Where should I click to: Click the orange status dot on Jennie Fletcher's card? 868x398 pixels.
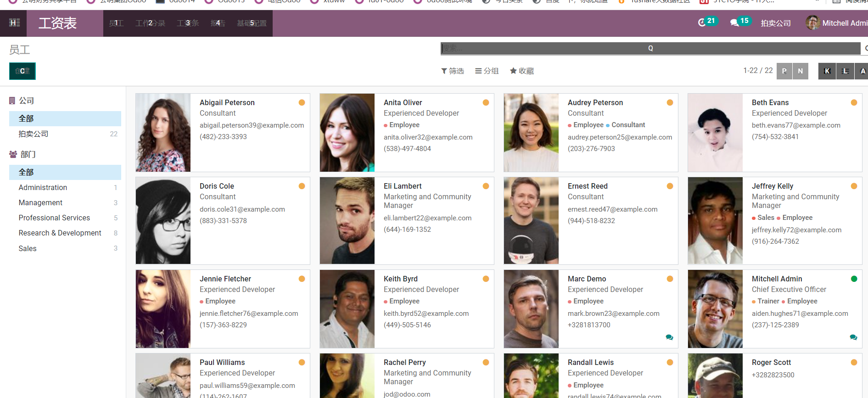coord(302,279)
